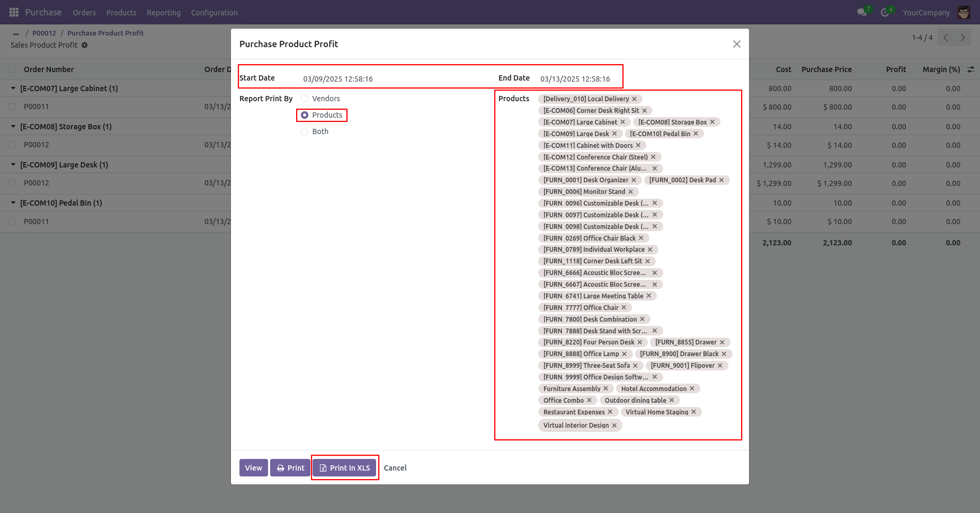
Task: Collapse the [E-COM08] Storage Box group
Action: [x=13, y=127]
